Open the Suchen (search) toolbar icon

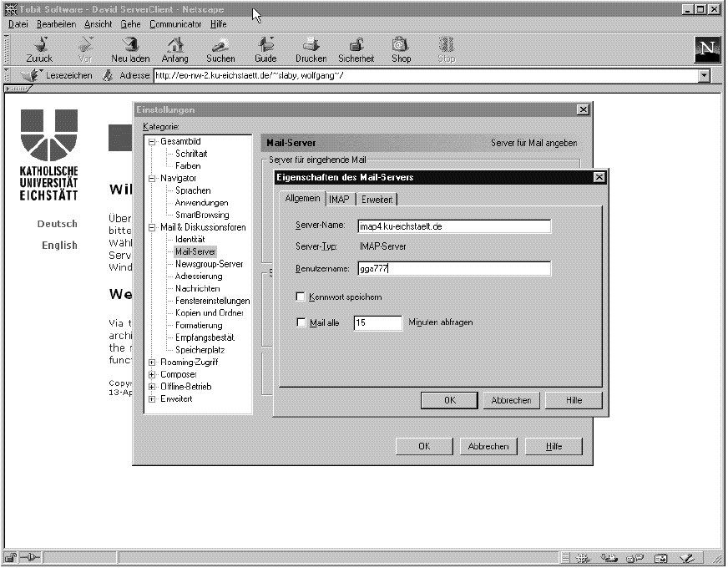[x=220, y=44]
